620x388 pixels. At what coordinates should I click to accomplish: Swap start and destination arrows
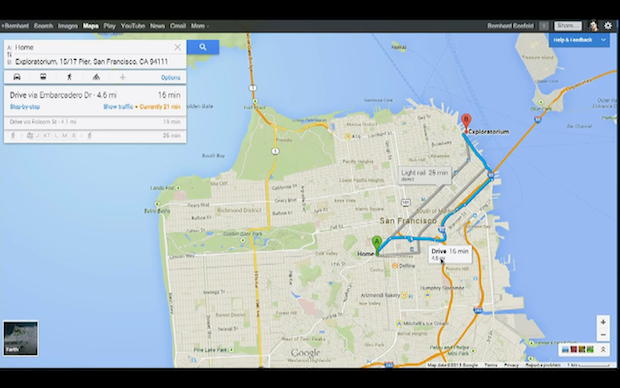coord(9,55)
